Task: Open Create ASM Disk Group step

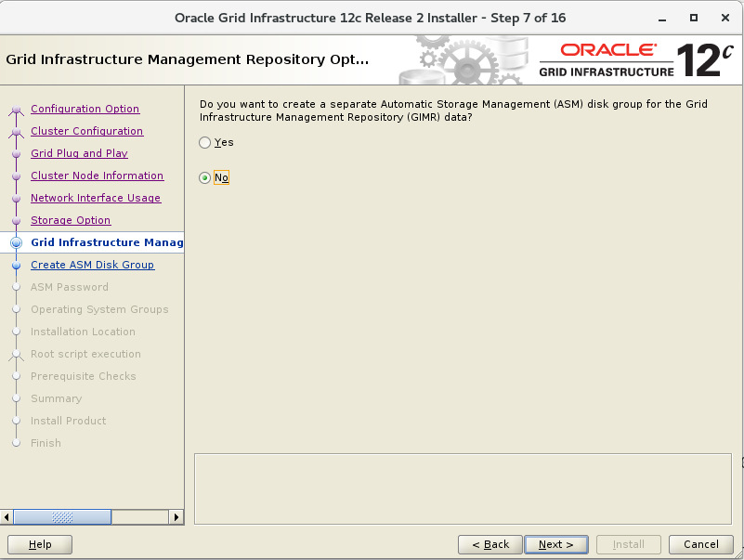Action: (x=93, y=265)
